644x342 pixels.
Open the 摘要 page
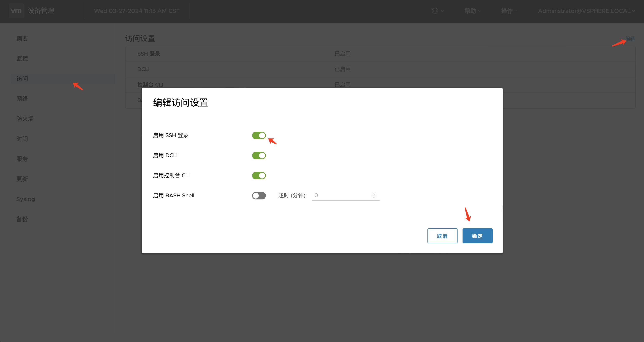[x=22, y=38]
